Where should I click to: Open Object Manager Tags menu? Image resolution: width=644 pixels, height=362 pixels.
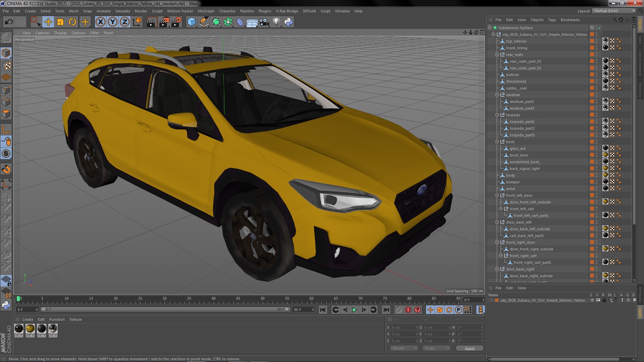point(552,20)
